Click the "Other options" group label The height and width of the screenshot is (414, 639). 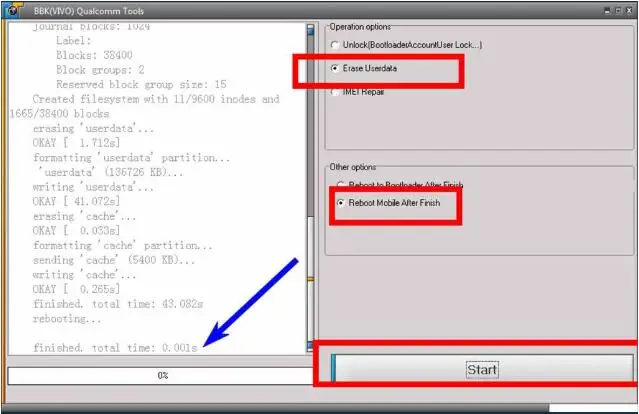353,167
